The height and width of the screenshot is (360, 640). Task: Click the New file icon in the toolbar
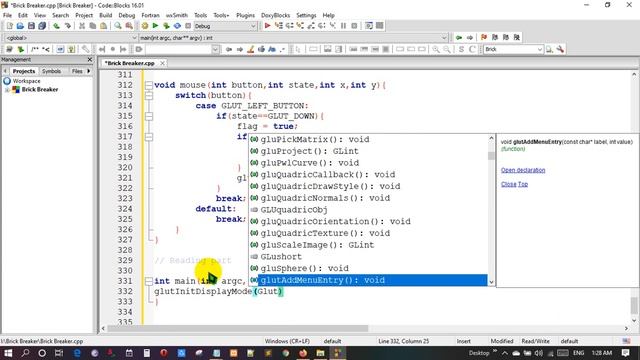9,26
